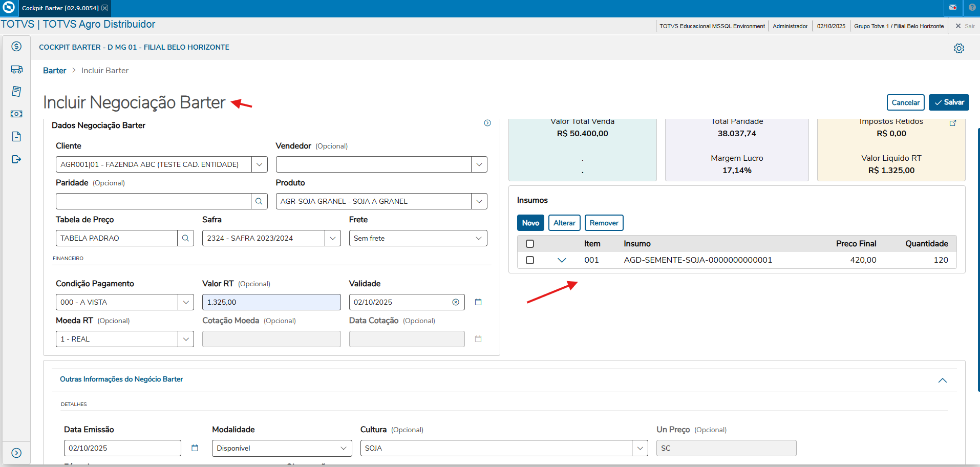Image resolution: width=980 pixels, height=467 pixels.
Task: Check the item 001 row checkbox
Action: click(530, 260)
